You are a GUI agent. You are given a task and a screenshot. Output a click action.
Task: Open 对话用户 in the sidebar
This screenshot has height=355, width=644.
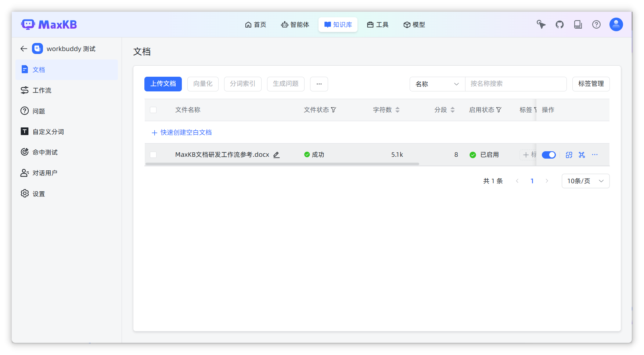point(67,173)
